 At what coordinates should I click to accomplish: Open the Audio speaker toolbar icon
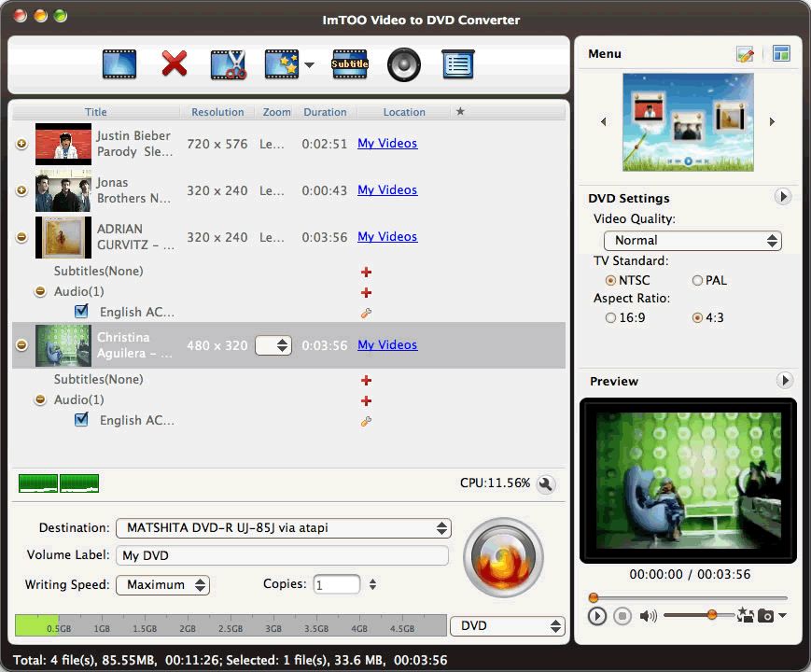404,64
